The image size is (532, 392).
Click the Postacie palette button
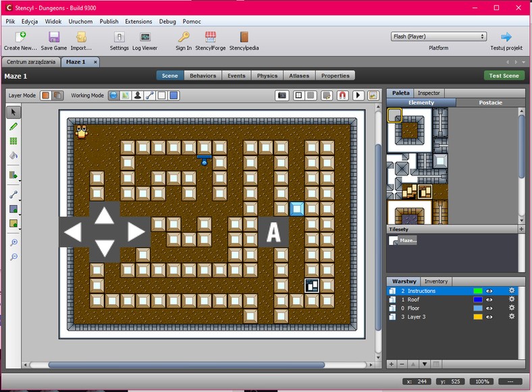(489, 103)
